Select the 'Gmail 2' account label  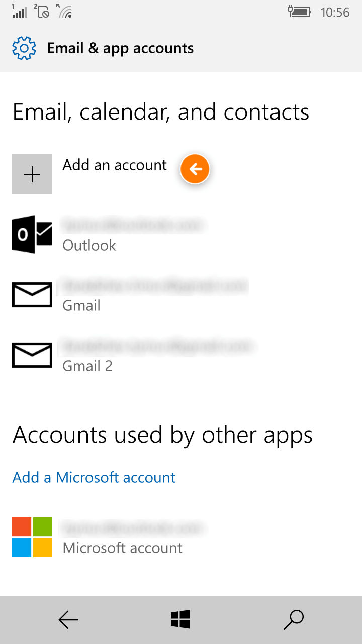87,366
